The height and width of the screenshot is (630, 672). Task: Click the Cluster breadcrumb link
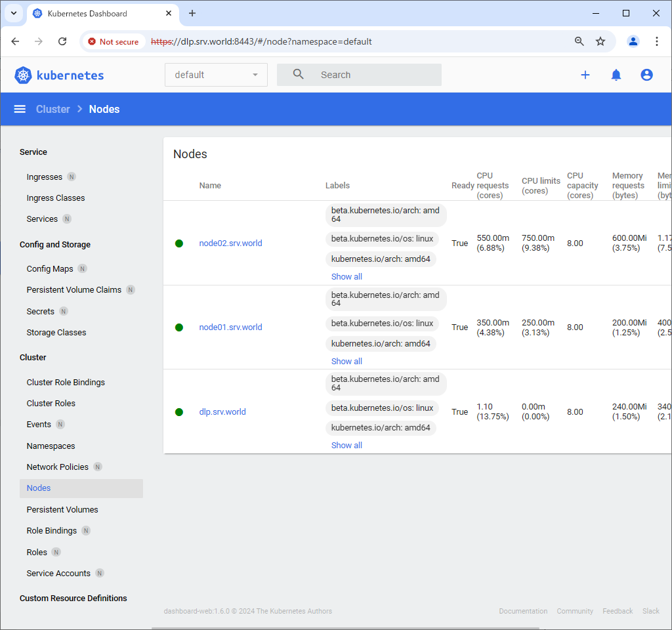point(52,109)
